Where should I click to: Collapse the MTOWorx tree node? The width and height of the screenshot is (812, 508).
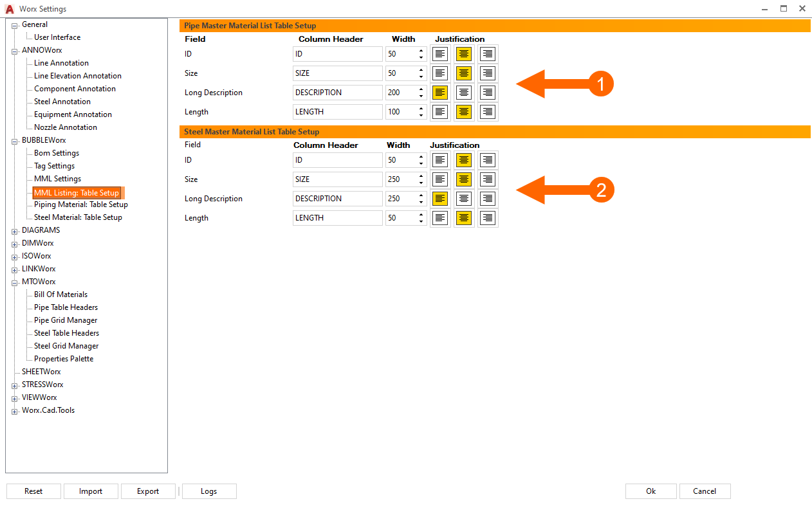pos(14,282)
